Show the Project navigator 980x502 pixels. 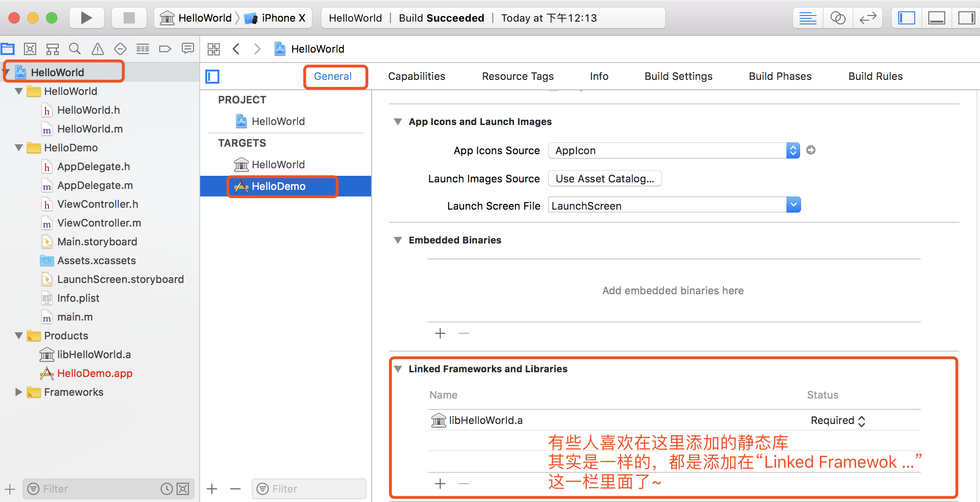tap(8, 49)
